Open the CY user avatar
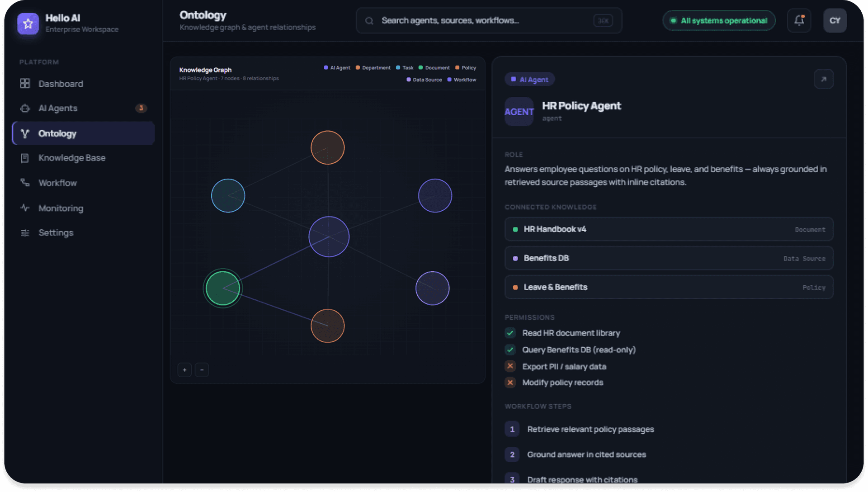The height and width of the screenshot is (492, 868). [x=835, y=20]
